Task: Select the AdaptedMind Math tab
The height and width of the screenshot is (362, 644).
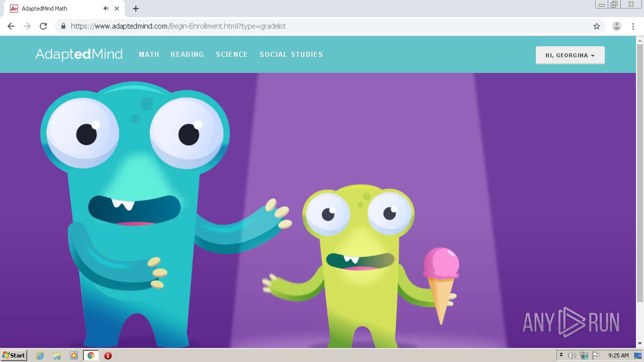Action: pos(64,9)
